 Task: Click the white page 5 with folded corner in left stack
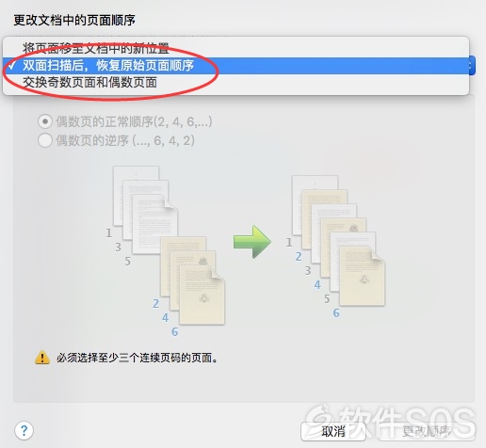click(x=155, y=224)
